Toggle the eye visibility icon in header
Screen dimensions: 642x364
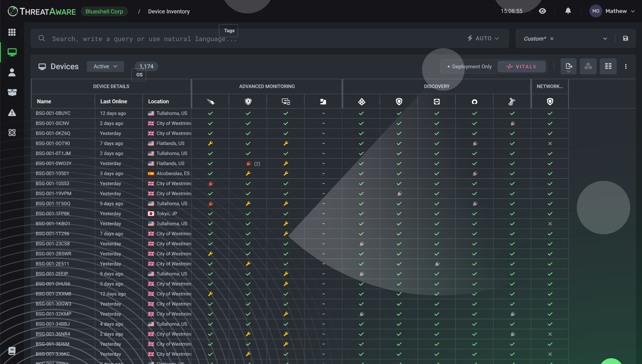542,11
